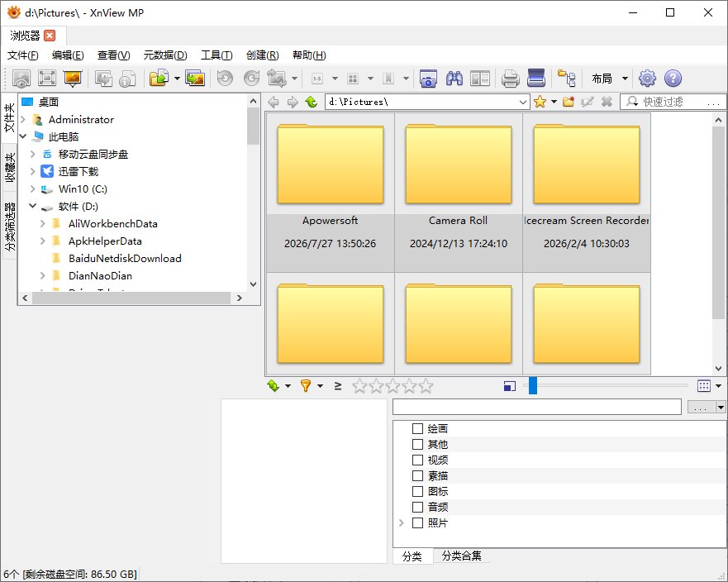Open the address path dropdown
Viewport: 728px width, 582px height.
tap(523, 102)
